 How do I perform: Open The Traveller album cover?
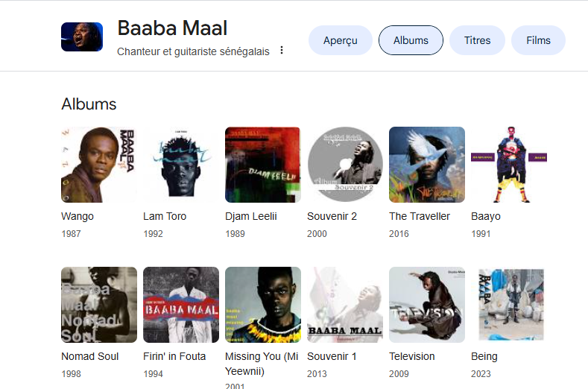coord(427,165)
